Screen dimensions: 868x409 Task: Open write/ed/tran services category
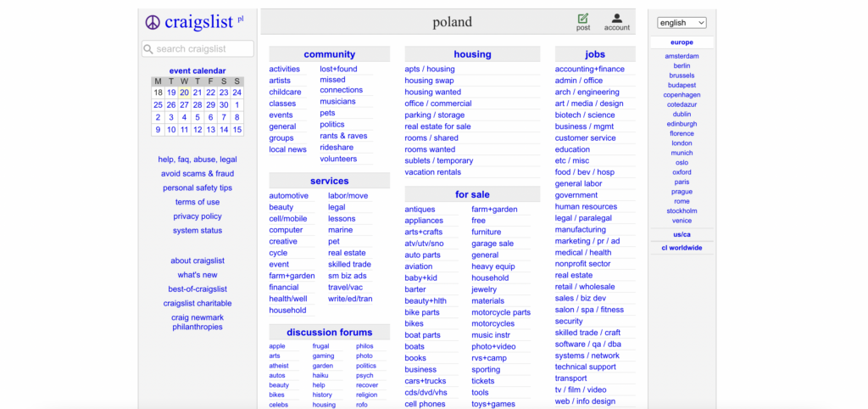pyautogui.click(x=350, y=299)
